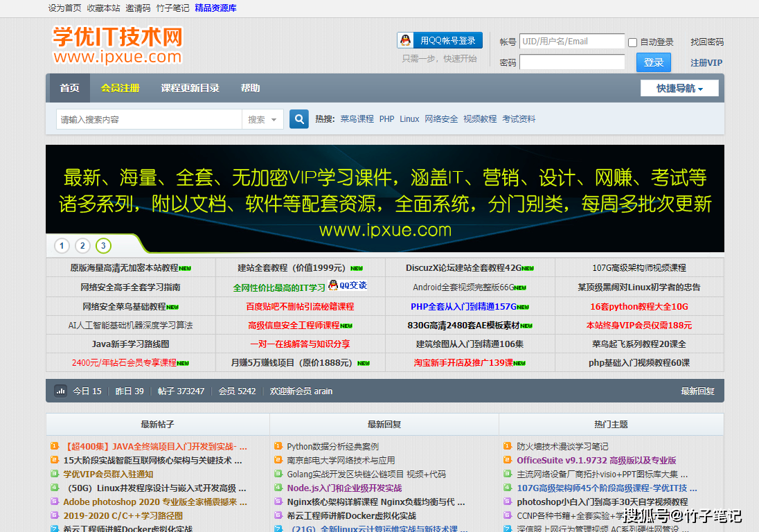Go to 课程更新目录 menu item

click(x=190, y=88)
